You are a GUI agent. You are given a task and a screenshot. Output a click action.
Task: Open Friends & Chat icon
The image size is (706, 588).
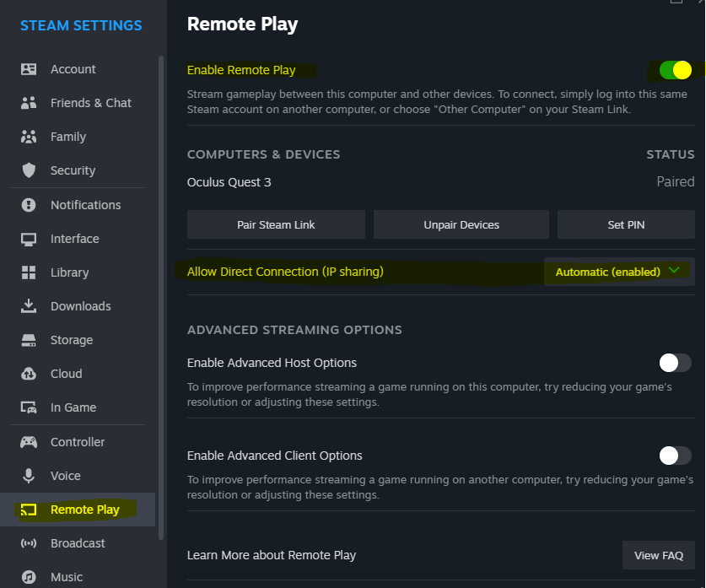coord(29,103)
